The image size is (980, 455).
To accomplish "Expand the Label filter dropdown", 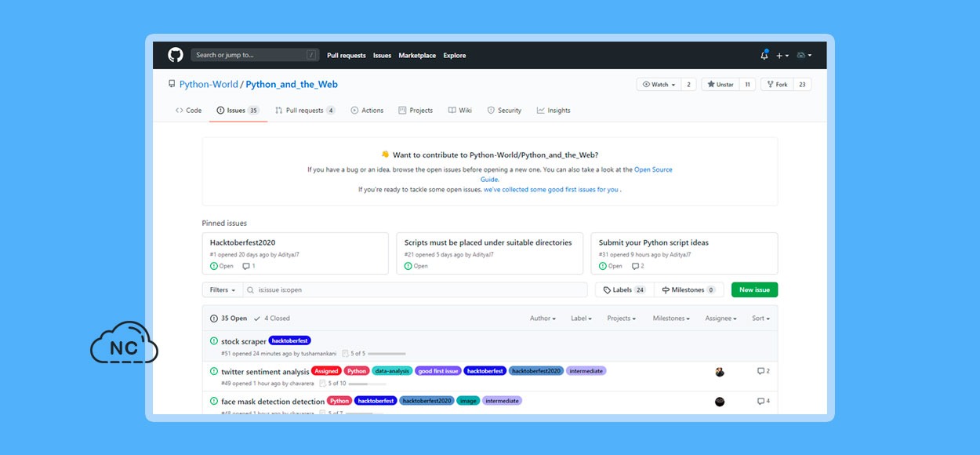I will pyautogui.click(x=581, y=318).
